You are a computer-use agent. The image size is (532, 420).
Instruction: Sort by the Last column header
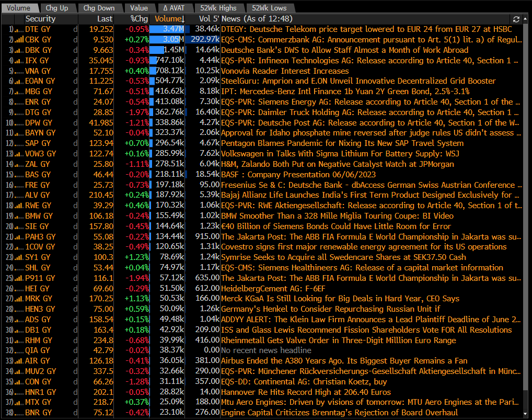[105, 19]
